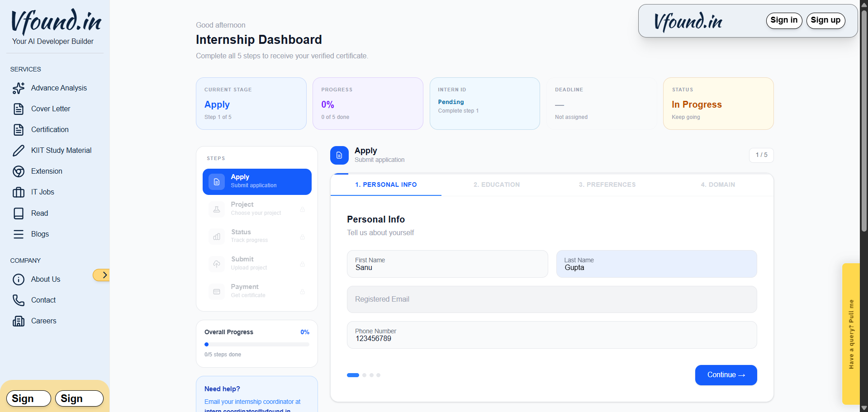Click the Registered Email input field
The image size is (868, 412).
click(x=551, y=299)
